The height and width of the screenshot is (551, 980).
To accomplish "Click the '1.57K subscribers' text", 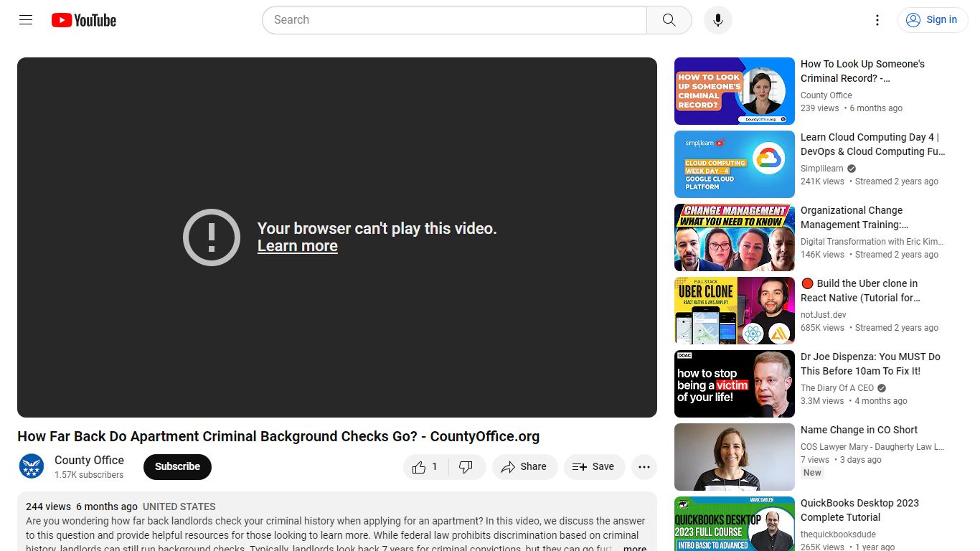I will pyautogui.click(x=89, y=475).
